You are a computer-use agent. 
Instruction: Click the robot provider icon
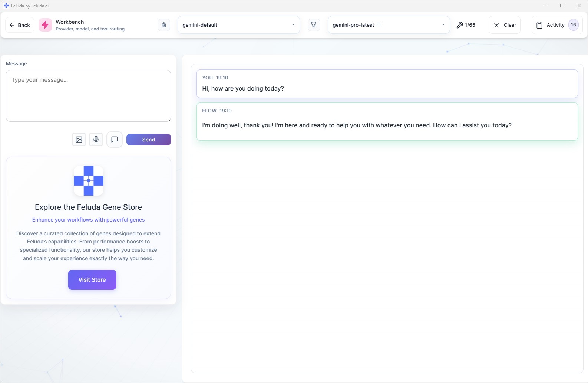164,25
